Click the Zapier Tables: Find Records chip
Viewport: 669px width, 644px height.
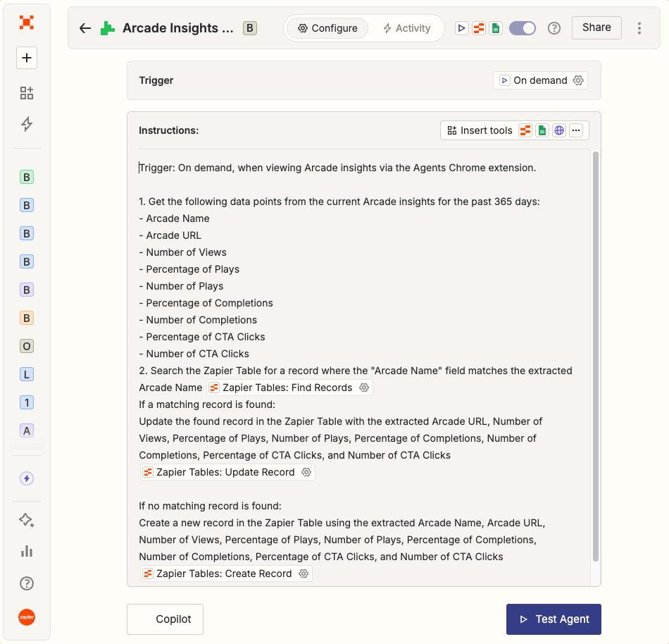coord(289,388)
